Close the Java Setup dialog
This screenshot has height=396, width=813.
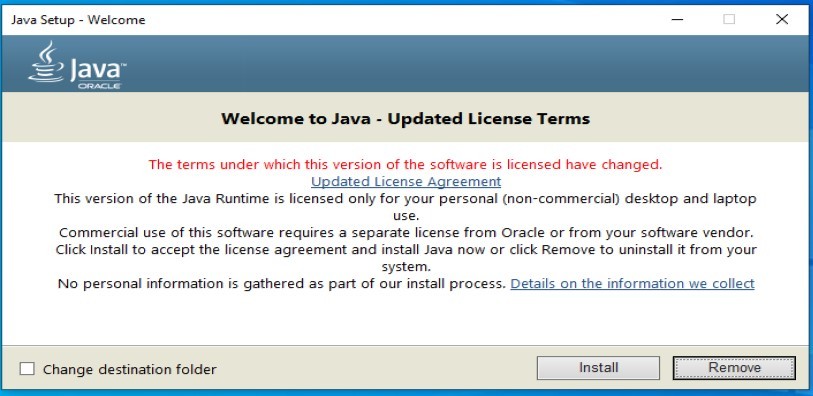[x=782, y=20]
